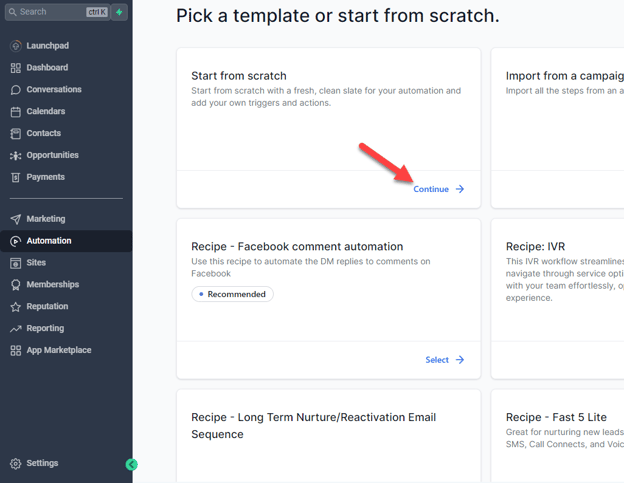Open Conversations via the chat bubble icon
This screenshot has width=624, height=483.
[x=16, y=90]
